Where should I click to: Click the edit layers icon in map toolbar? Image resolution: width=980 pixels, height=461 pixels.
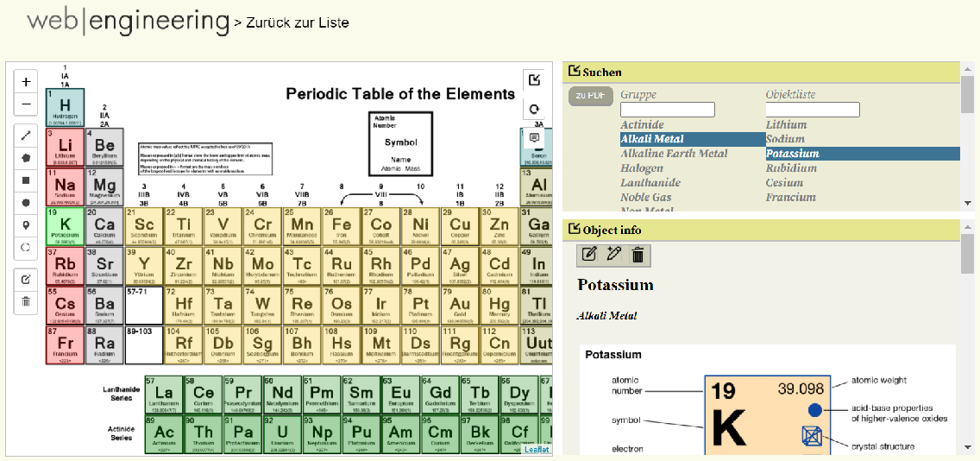pyautogui.click(x=26, y=279)
